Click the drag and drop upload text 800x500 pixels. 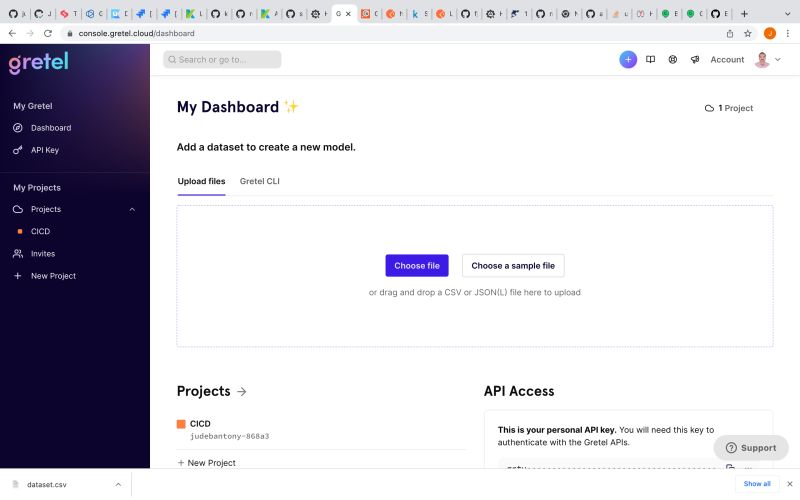[474, 292]
